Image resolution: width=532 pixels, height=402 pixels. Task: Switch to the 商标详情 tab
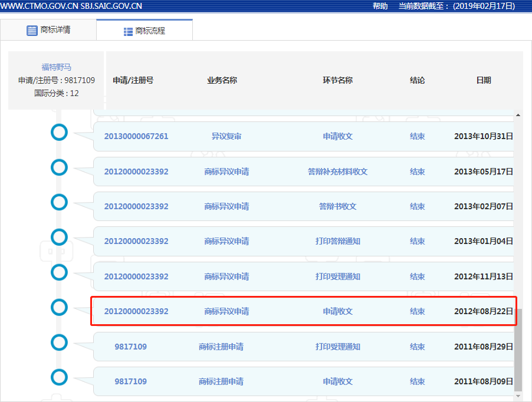(48, 30)
